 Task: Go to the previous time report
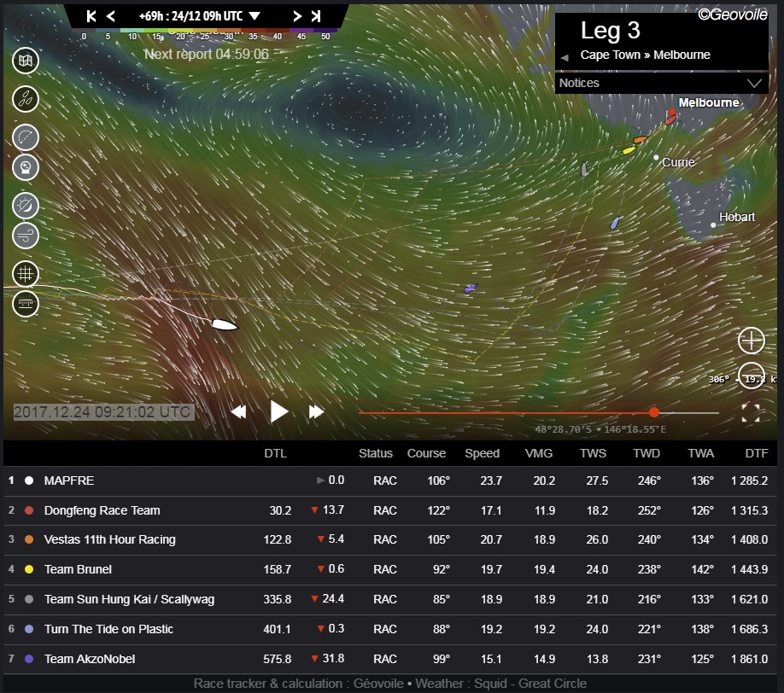(111, 16)
